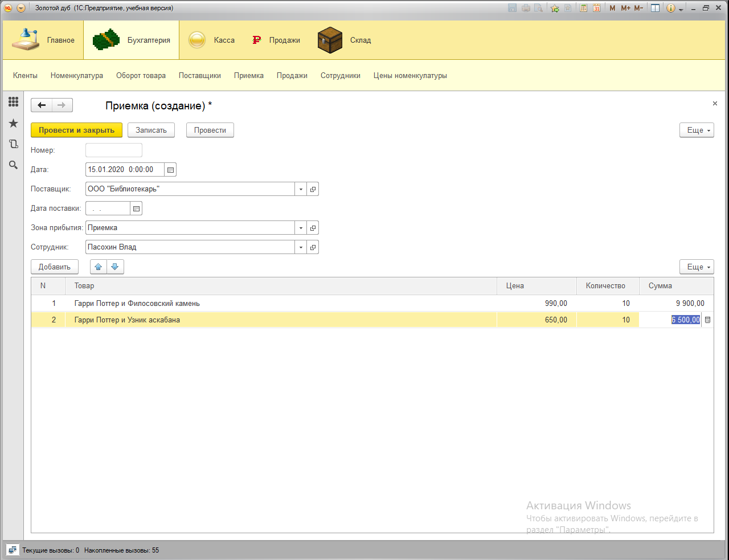Open Поставщики in the navigation panel
Screen dimensions: 729x560
coord(200,75)
